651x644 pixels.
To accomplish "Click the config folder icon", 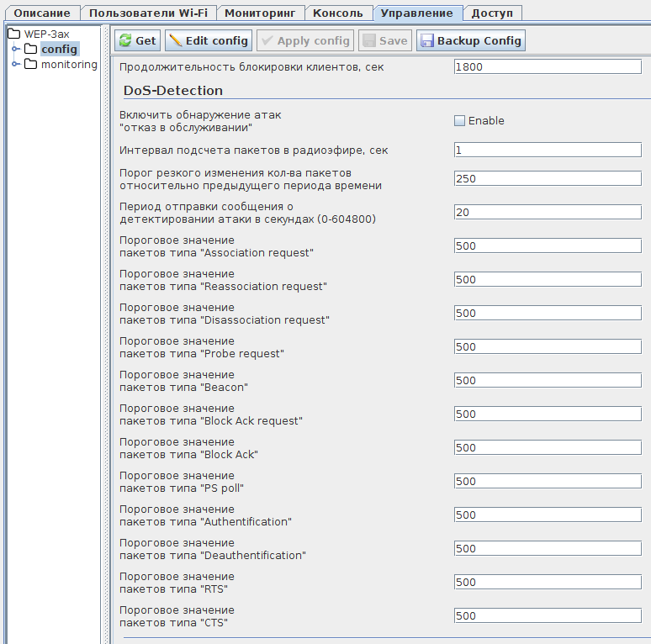I will [30, 49].
